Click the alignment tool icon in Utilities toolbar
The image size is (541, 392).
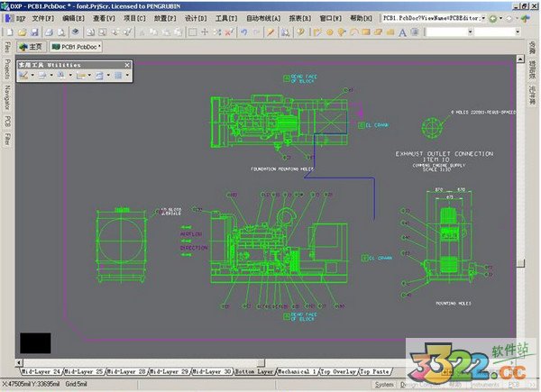click(42, 77)
